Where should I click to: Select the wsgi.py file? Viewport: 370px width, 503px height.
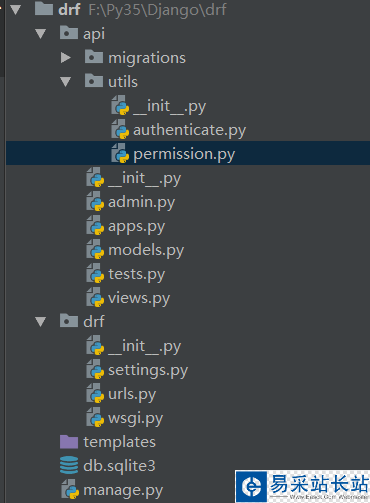click(135, 418)
